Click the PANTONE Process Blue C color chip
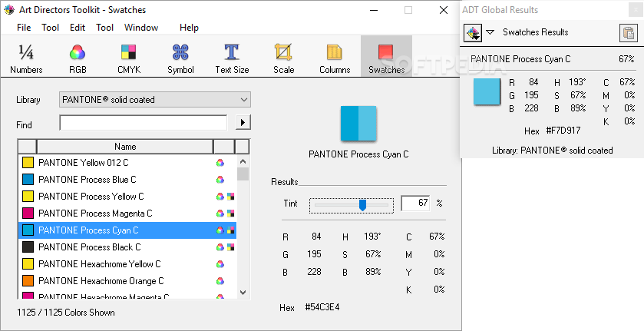Viewport: 644px width, 331px height. pos(28,179)
